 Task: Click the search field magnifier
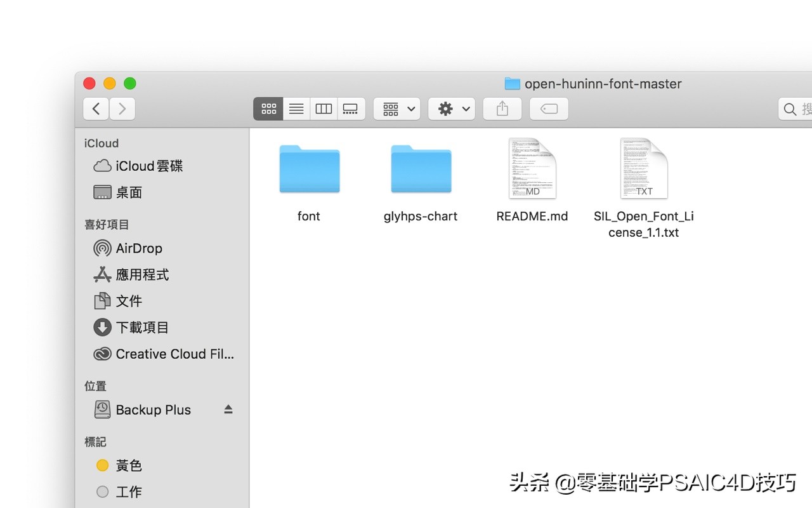790,109
